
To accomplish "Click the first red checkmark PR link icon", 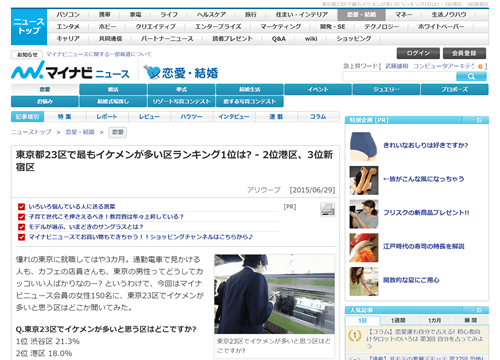I will (21, 207).
